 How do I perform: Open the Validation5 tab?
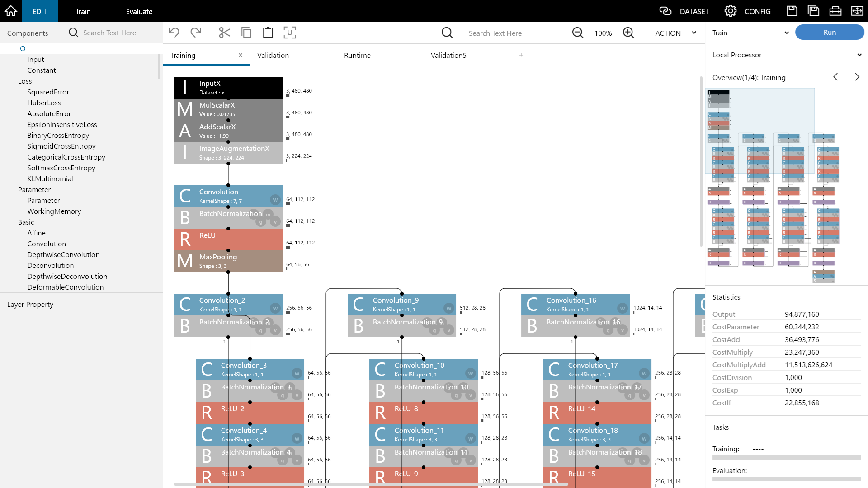(448, 55)
